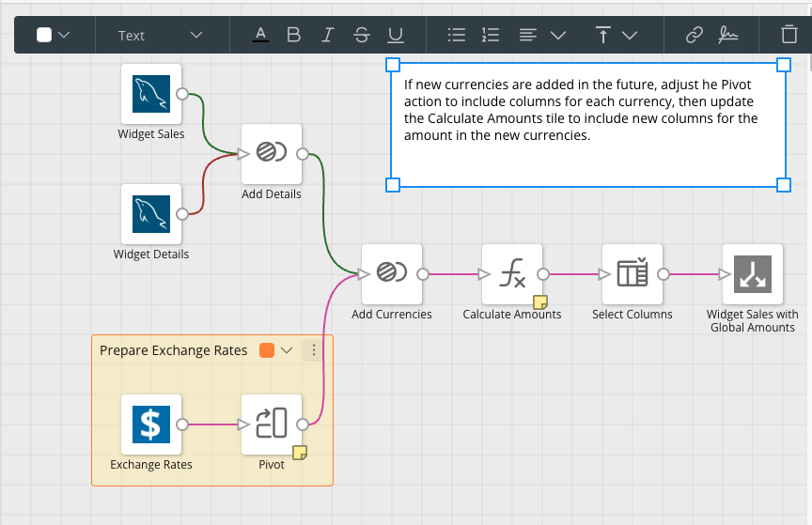
Task: Expand the horizontal alignment dropdown arrow
Action: [557, 35]
